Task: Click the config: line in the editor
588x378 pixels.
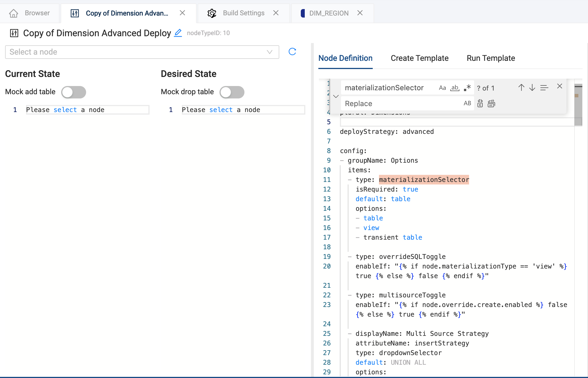Action: pos(353,151)
